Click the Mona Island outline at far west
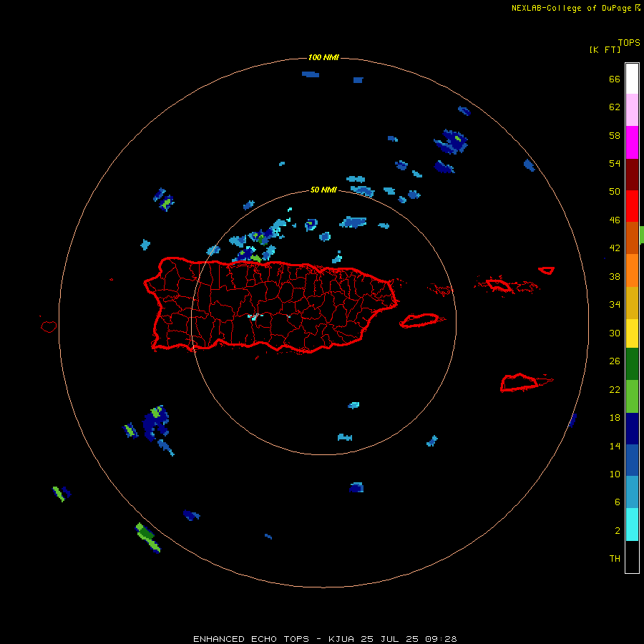Viewport: 644px width, 644px height. click(49, 326)
